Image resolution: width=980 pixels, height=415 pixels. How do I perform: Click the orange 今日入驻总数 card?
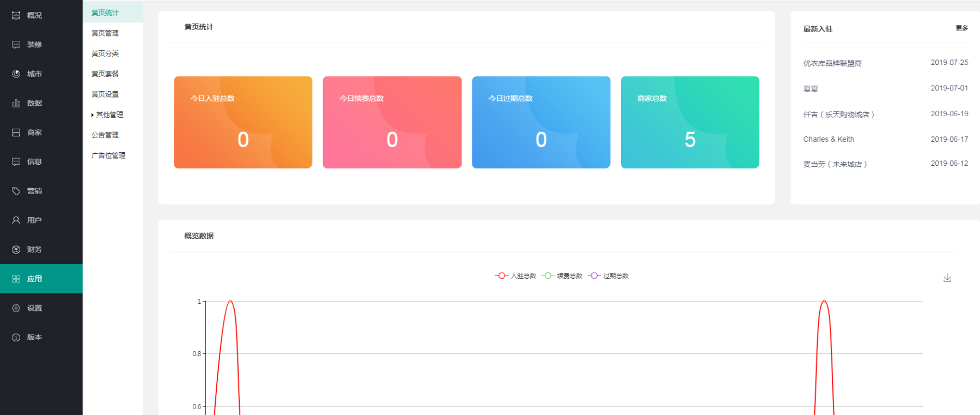pyautogui.click(x=243, y=122)
